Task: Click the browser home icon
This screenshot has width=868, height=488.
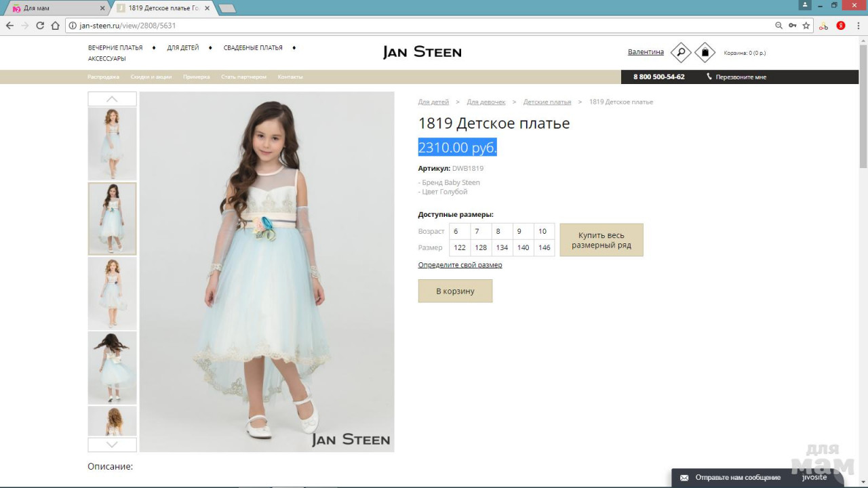Action: point(56,26)
